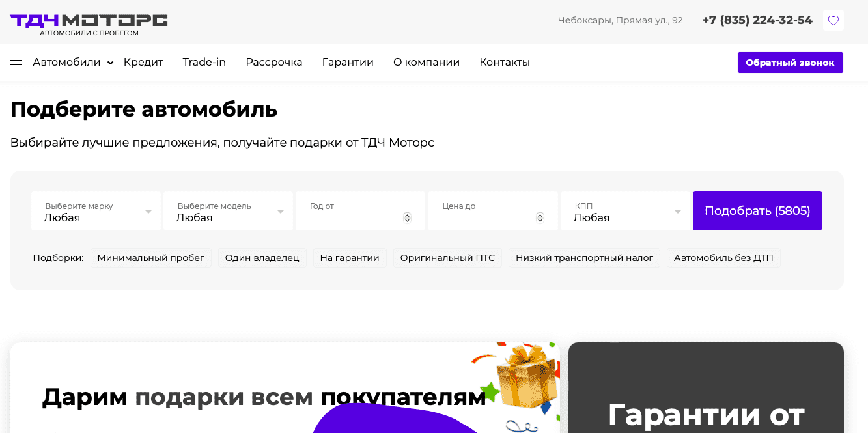The height and width of the screenshot is (433, 868).
Task: Enable the "Минимальный пробег" filter chip
Action: 150,258
